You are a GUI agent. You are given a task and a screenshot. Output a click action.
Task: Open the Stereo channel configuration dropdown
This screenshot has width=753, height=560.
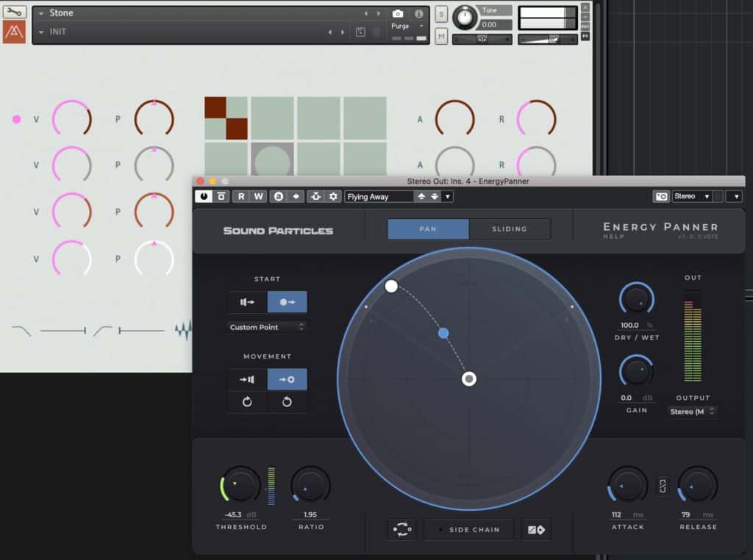[692, 196]
